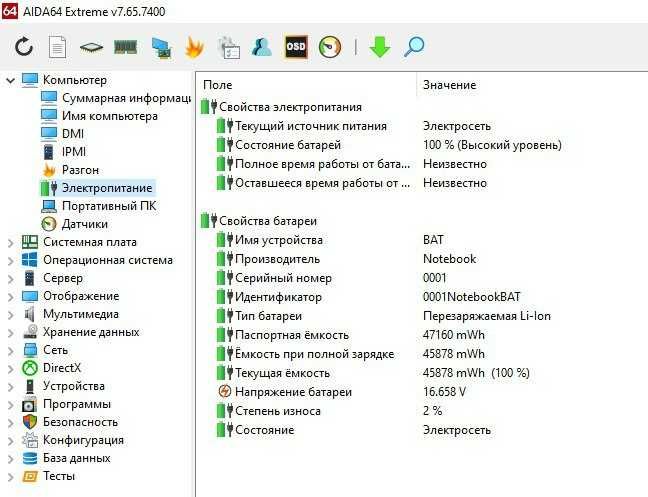Viewport: 648px width, 497px height.
Task: Click the speaker icon beside Мультимедиа
Action: [29, 314]
